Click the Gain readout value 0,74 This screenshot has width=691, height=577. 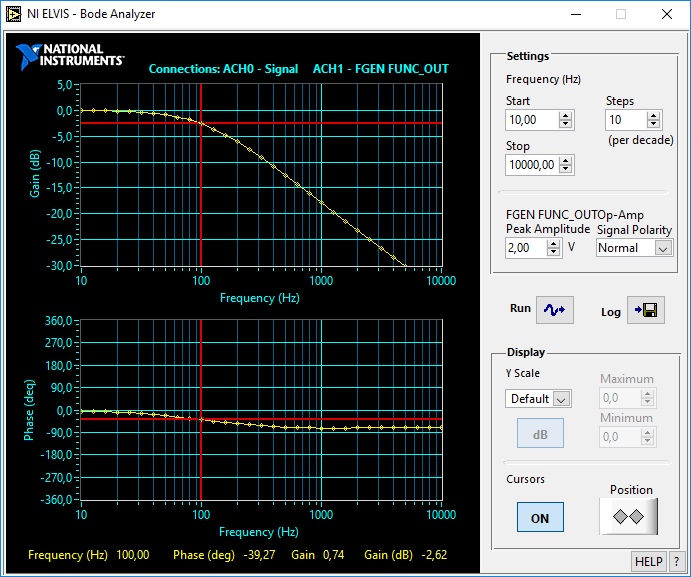point(333,555)
